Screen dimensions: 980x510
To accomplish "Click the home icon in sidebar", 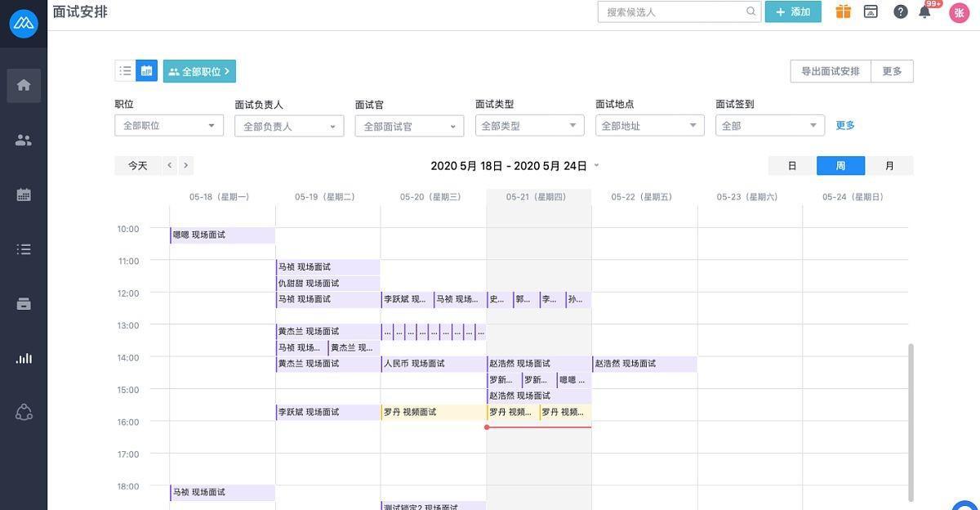I will 24,85.
